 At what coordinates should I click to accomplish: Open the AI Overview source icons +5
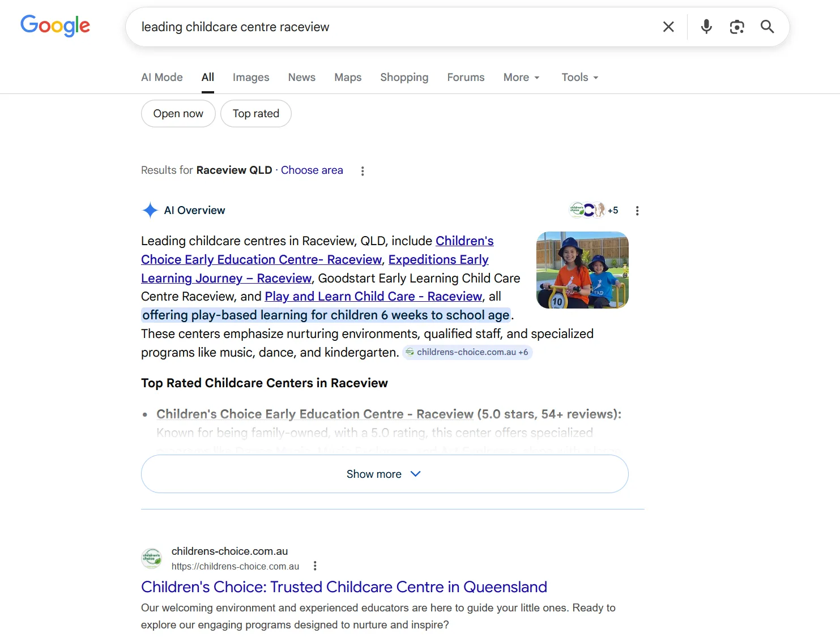point(594,210)
